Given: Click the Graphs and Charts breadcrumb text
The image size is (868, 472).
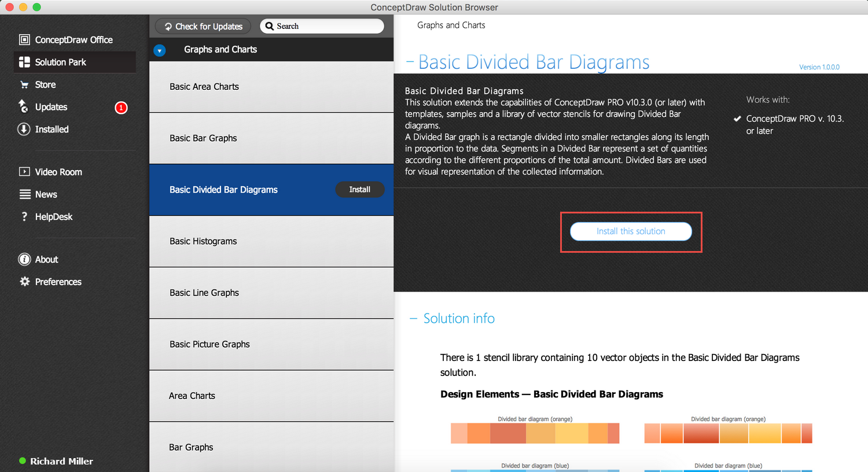Looking at the screenshot, I should [x=451, y=25].
